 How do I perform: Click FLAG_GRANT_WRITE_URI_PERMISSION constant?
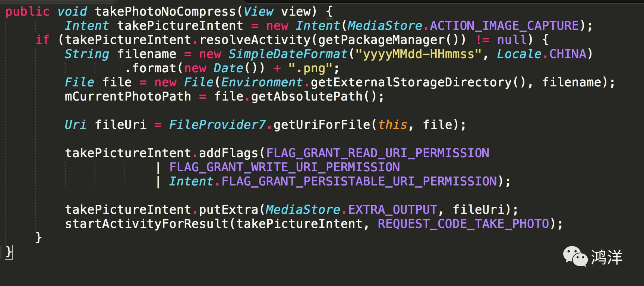[x=284, y=167]
